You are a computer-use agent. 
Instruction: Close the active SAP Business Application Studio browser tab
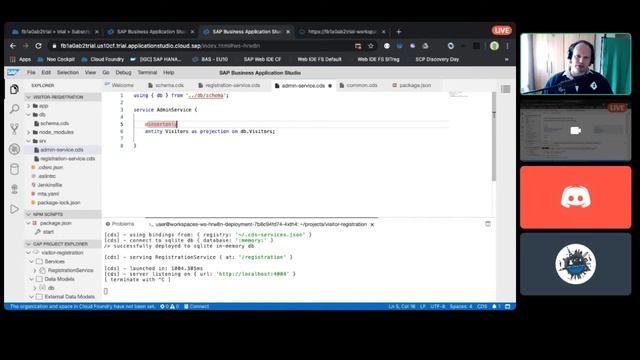(288, 32)
